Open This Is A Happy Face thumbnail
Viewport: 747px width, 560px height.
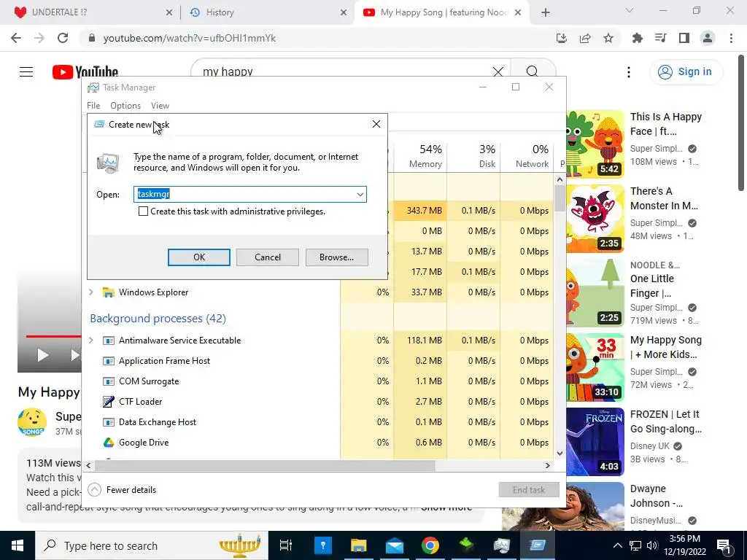pos(595,144)
